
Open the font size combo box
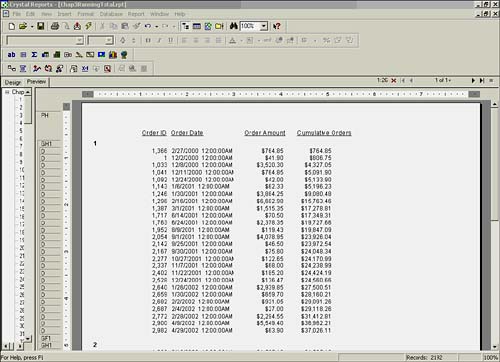[100, 41]
